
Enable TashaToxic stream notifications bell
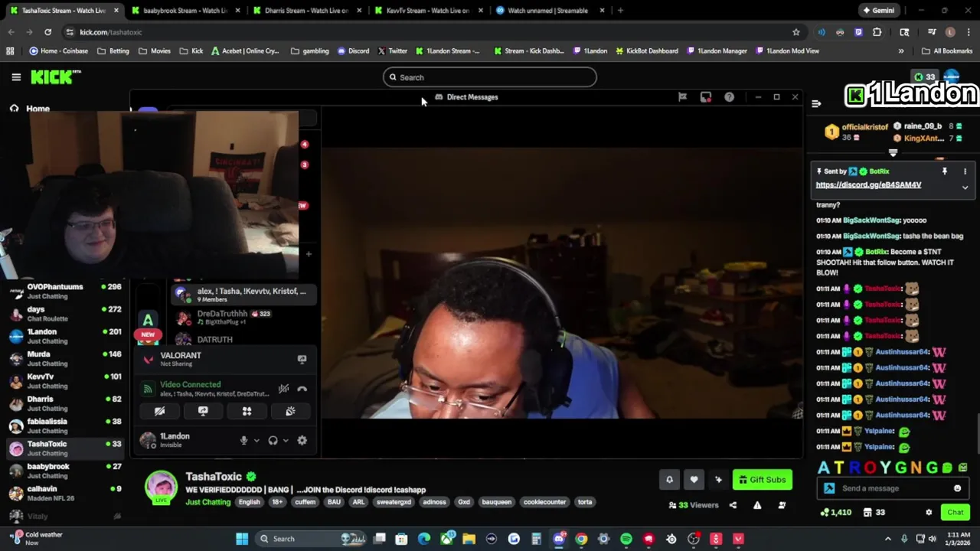(669, 480)
